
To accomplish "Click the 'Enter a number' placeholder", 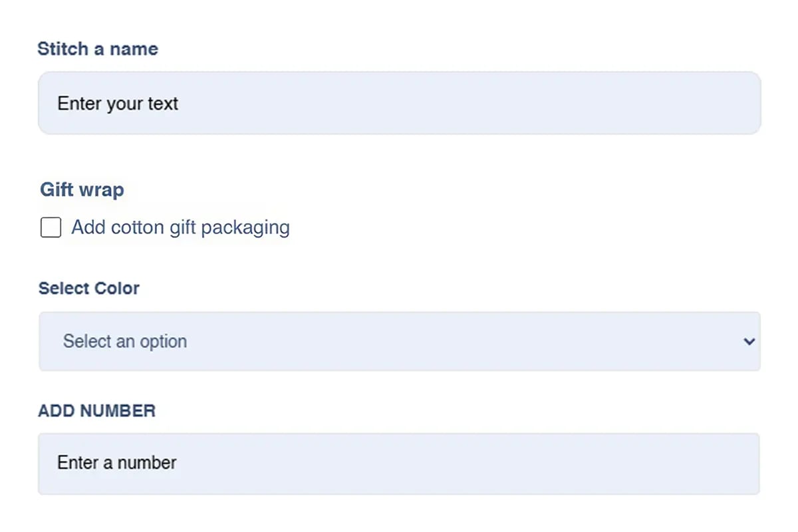I will [117, 463].
